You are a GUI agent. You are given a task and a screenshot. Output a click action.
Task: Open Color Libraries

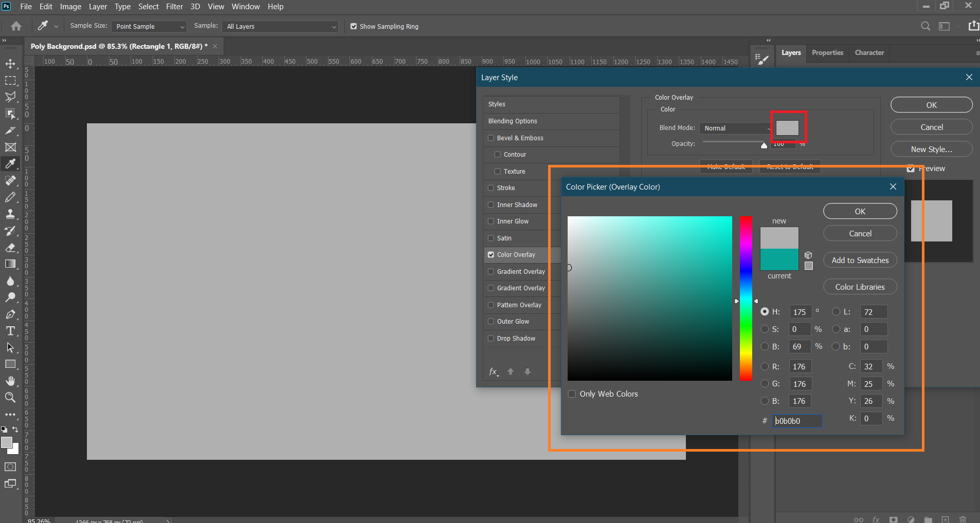[860, 287]
